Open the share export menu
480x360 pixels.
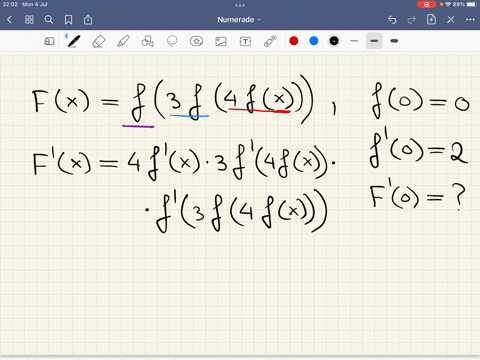click(88, 20)
